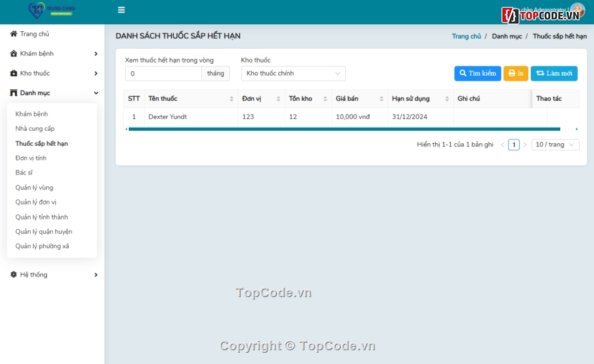Viewport: 594px width, 364px height.
Task: Click the Đơn vị value 123 cell
Action: point(261,117)
